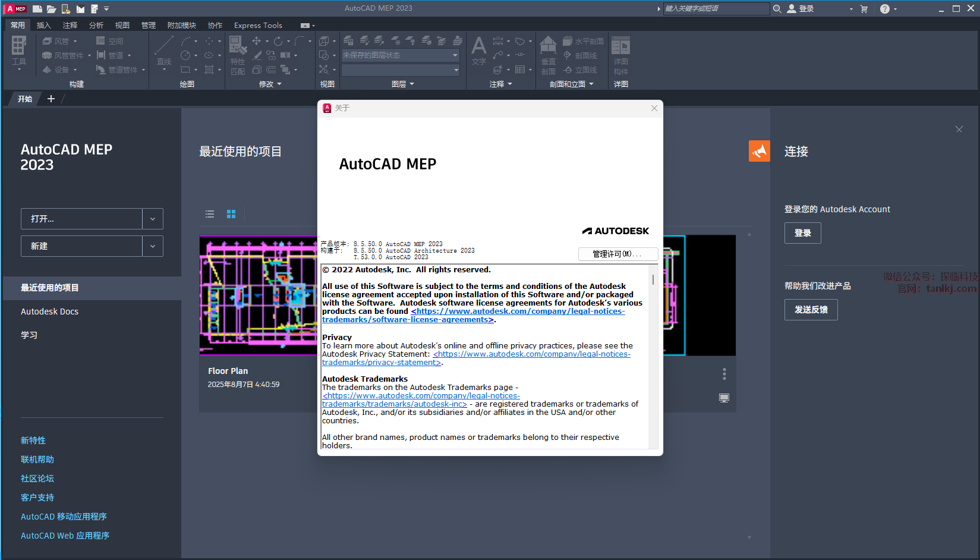Click the New file icon in quick access toolbar

tap(37, 9)
